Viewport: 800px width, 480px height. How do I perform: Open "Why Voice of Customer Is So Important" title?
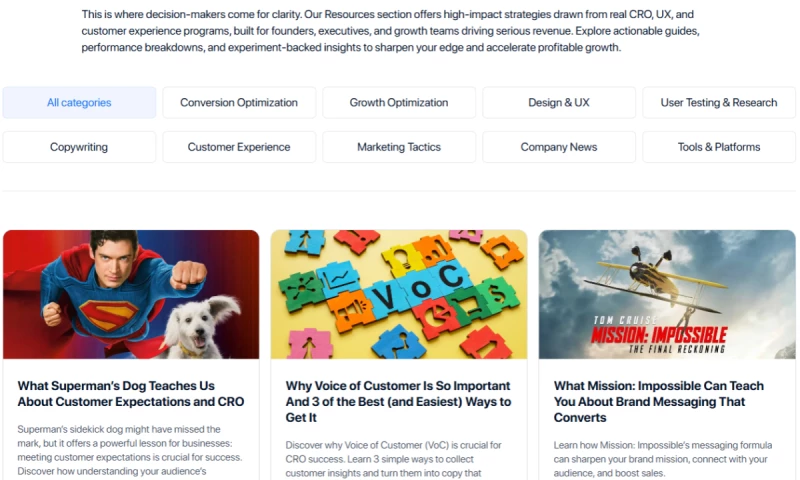[398, 401]
